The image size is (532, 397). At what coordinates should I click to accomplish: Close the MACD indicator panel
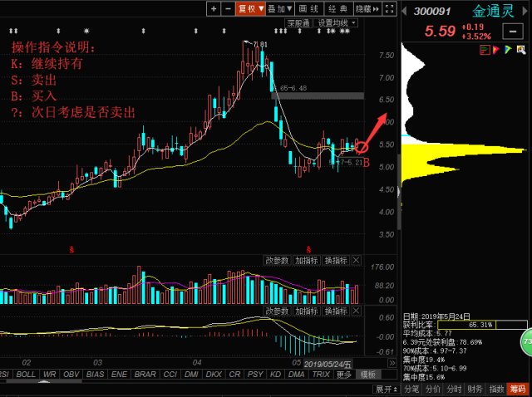coord(356,311)
